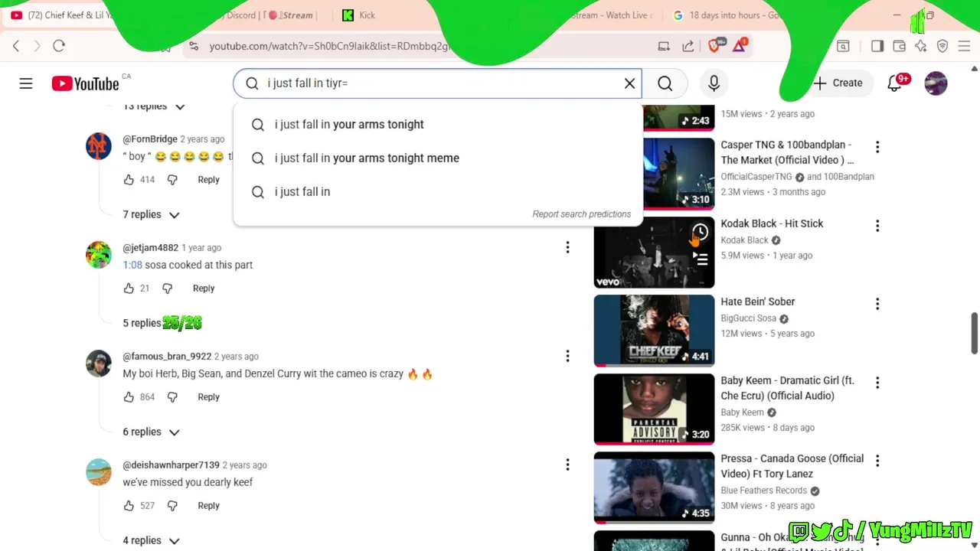Reply to the @FornBridge comment
The image size is (980, 551).
[208, 180]
